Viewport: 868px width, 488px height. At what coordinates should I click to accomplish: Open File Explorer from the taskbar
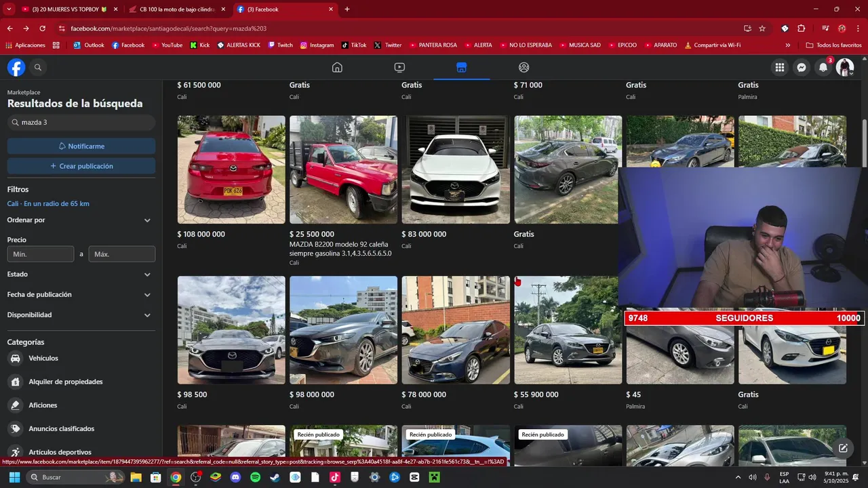click(136, 477)
